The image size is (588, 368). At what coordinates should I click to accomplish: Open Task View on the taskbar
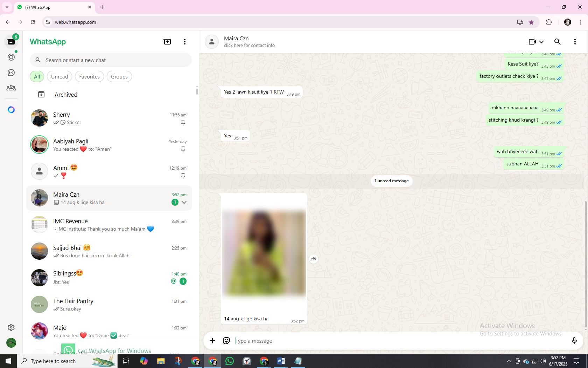click(126, 361)
